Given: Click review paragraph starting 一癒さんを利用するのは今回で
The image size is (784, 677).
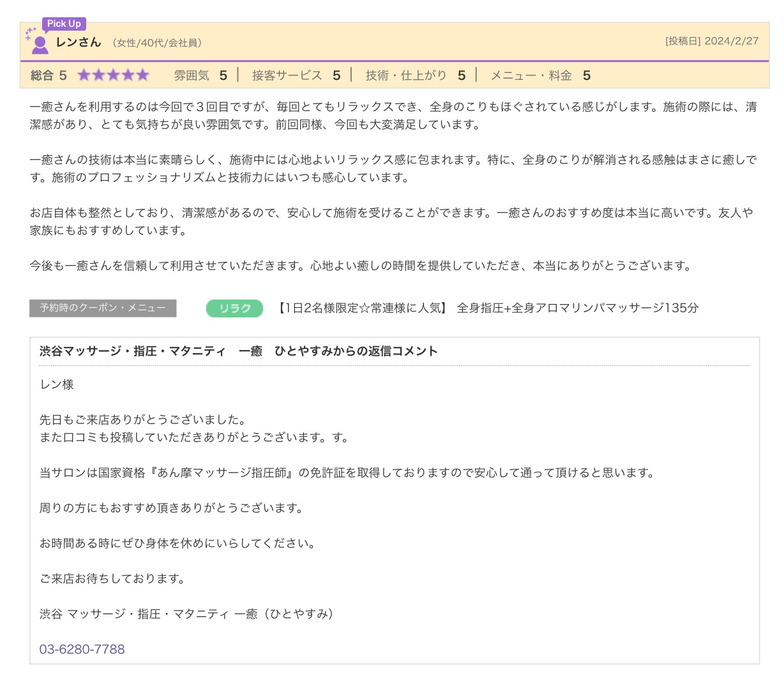Looking at the screenshot, I should click(393, 116).
